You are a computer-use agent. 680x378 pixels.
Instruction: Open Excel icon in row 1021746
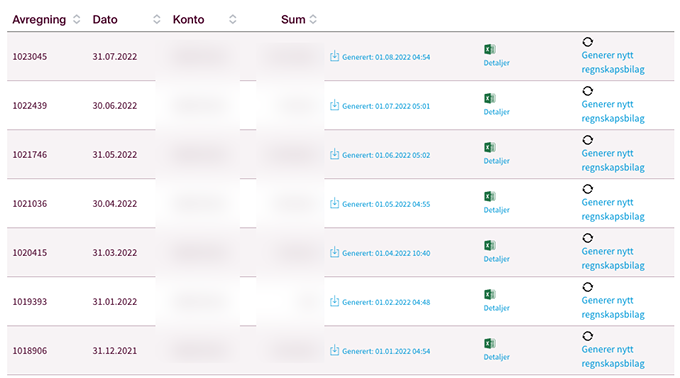(x=490, y=147)
